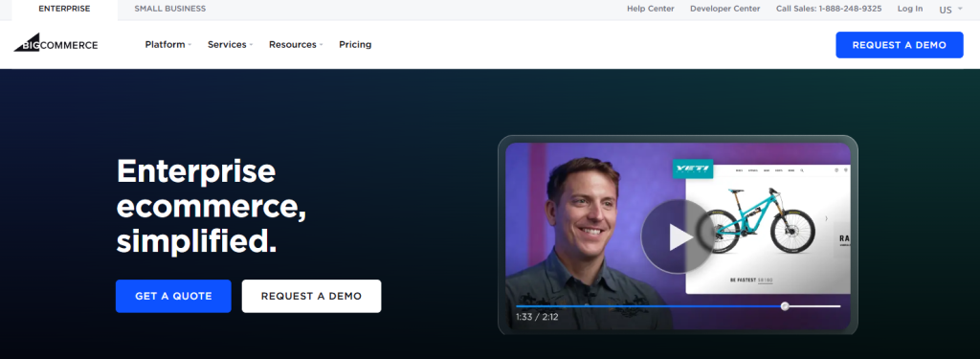Switch to the Enterprise tab
The image size is (980, 359).
point(64,9)
